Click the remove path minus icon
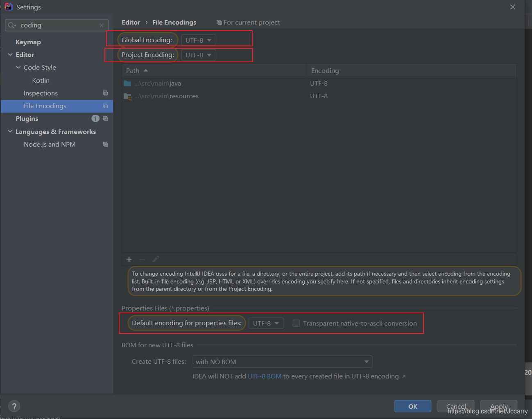The width and height of the screenshot is (532, 419). tap(142, 259)
